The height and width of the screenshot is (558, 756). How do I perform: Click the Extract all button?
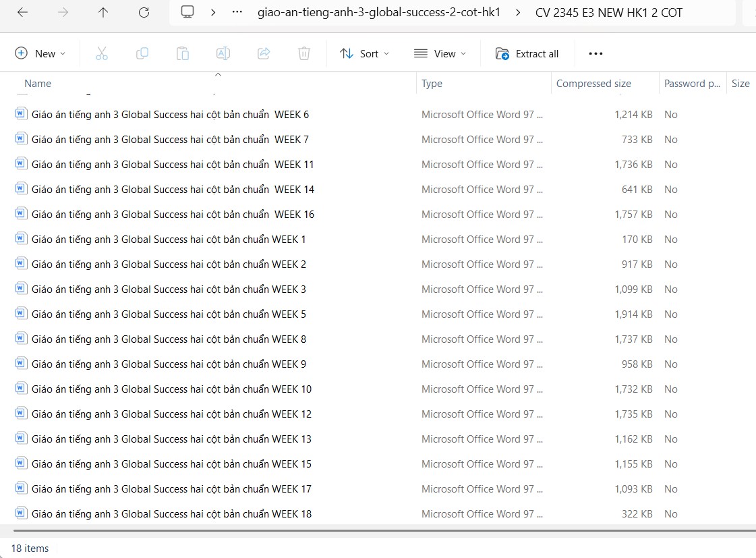pyautogui.click(x=527, y=53)
